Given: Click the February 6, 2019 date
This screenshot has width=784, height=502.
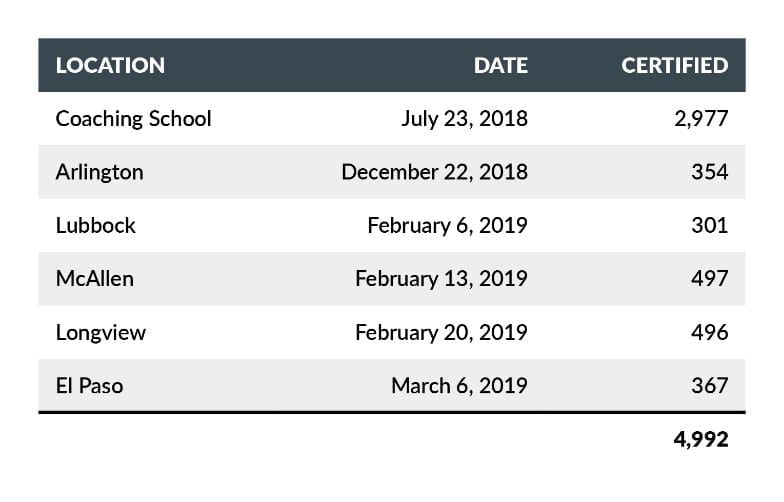Looking at the screenshot, I should pos(447,225).
